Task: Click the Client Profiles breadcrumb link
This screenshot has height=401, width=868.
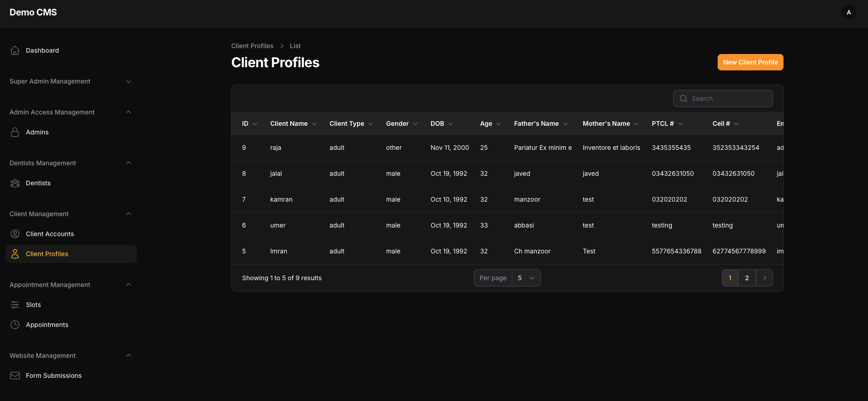Action: click(252, 46)
